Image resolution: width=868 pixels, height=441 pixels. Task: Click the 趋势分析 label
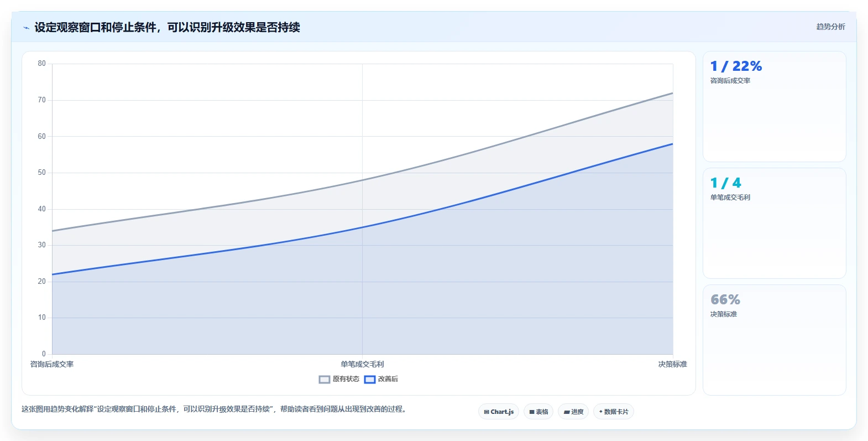(830, 27)
